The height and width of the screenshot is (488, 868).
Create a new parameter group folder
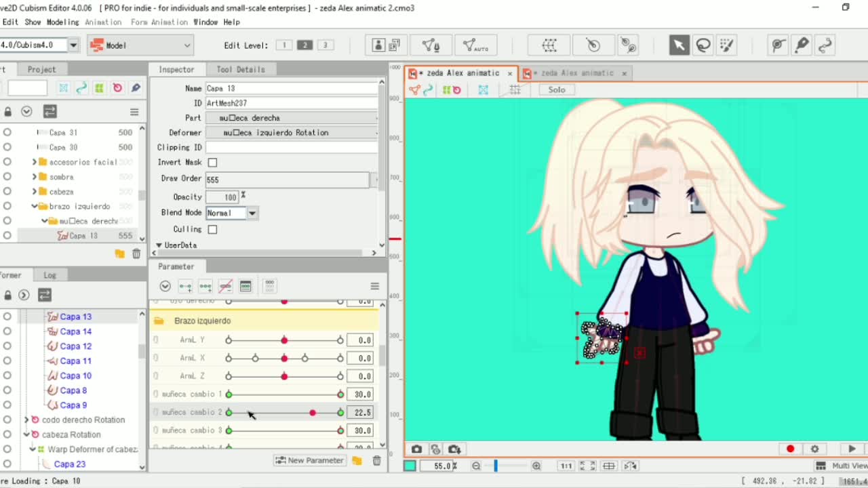tap(357, 460)
